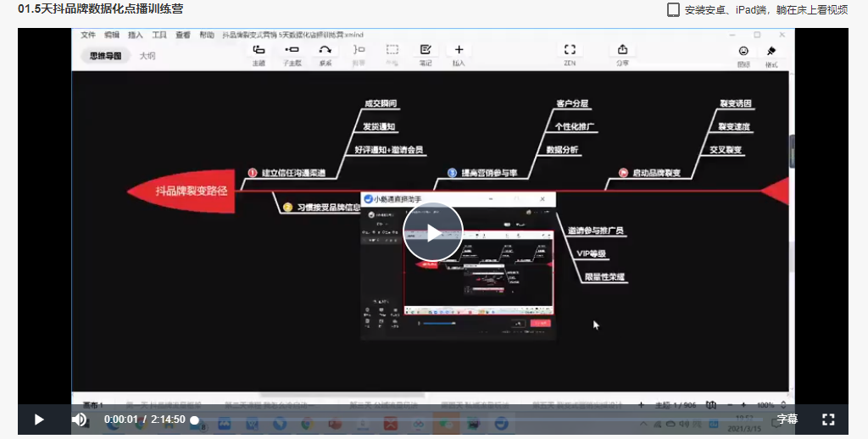Click the yellow marker on 习惯接受品牌信息

point(288,208)
